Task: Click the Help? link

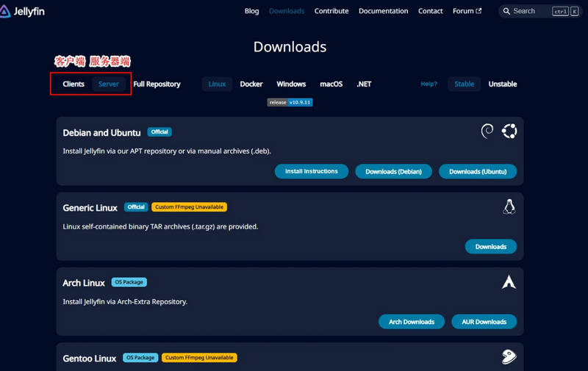Action: pyautogui.click(x=429, y=84)
